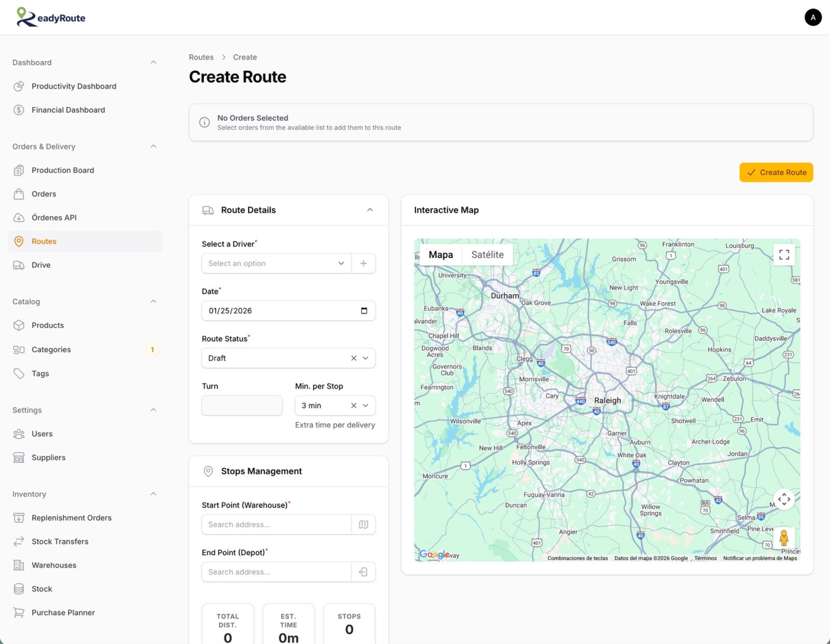Viewport: 830px width, 644px height.
Task: Add a new driver with the plus icon
Action: click(x=363, y=263)
